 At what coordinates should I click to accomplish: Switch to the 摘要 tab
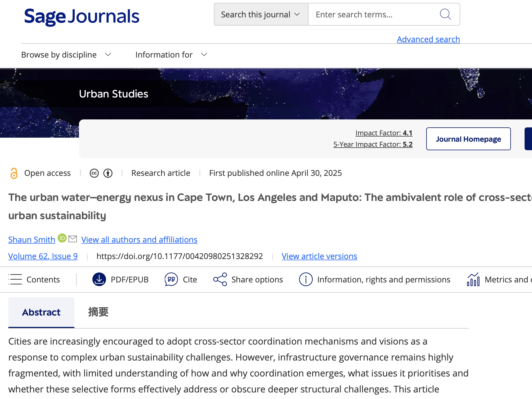click(x=98, y=312)
